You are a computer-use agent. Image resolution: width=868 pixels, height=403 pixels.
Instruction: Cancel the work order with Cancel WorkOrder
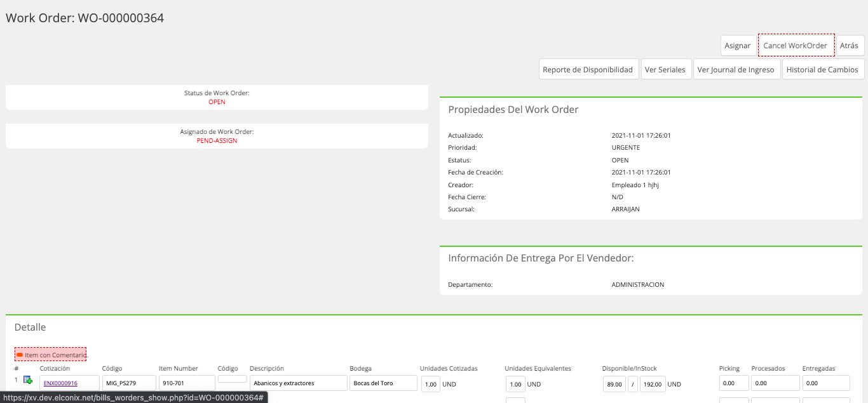click(796, 46)
